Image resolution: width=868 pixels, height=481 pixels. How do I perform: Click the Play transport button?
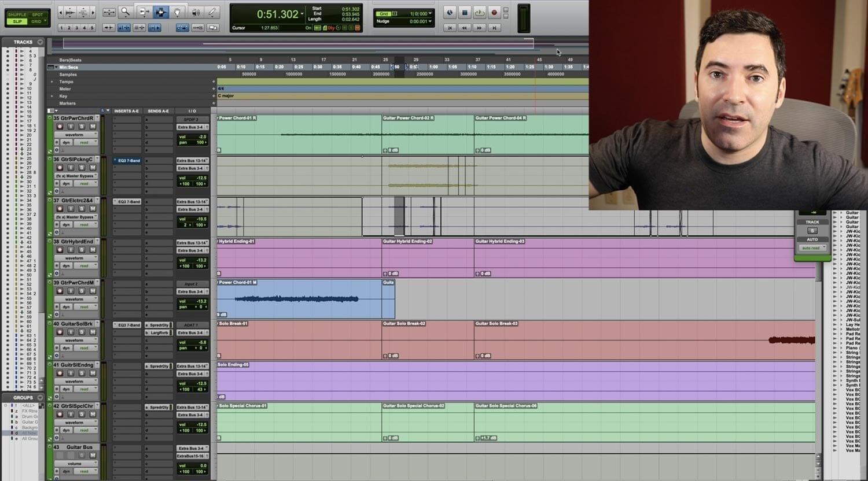(479, 12)
